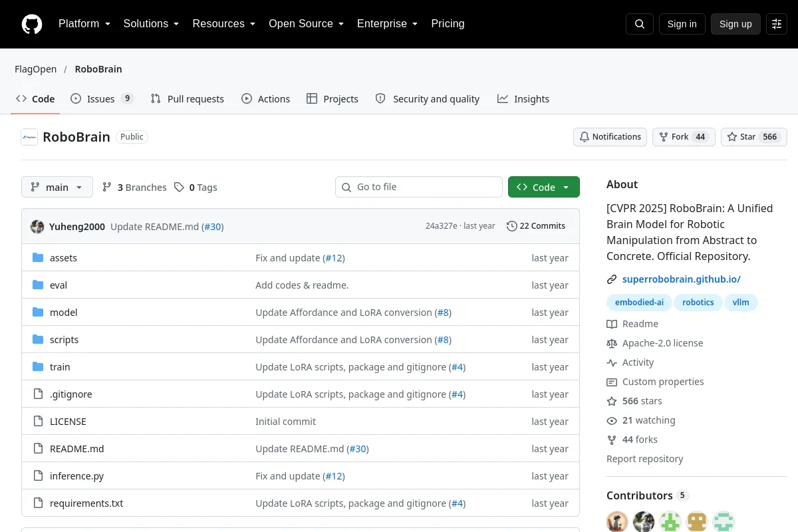Open the Security and quality tab
Screen dimensions: 798x532
(428, 99)
